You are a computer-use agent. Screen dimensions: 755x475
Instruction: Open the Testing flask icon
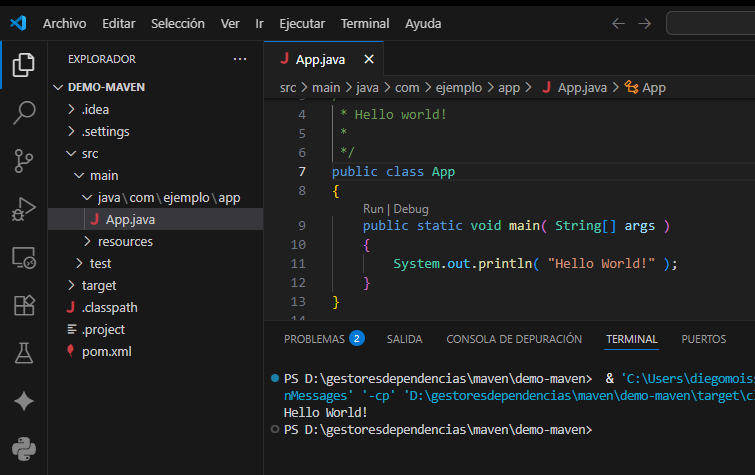point(23,353)
